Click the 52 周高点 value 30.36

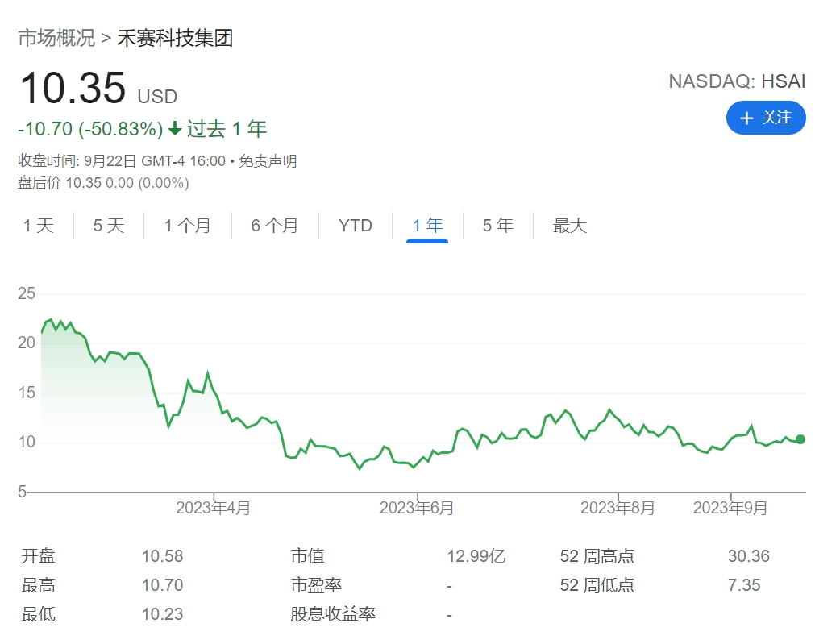click(748, 556)
